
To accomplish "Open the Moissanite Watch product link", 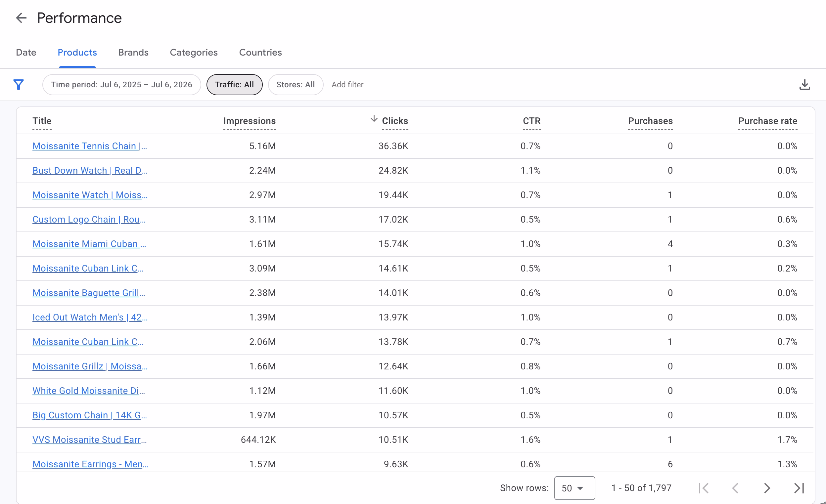I will (90, 195).
